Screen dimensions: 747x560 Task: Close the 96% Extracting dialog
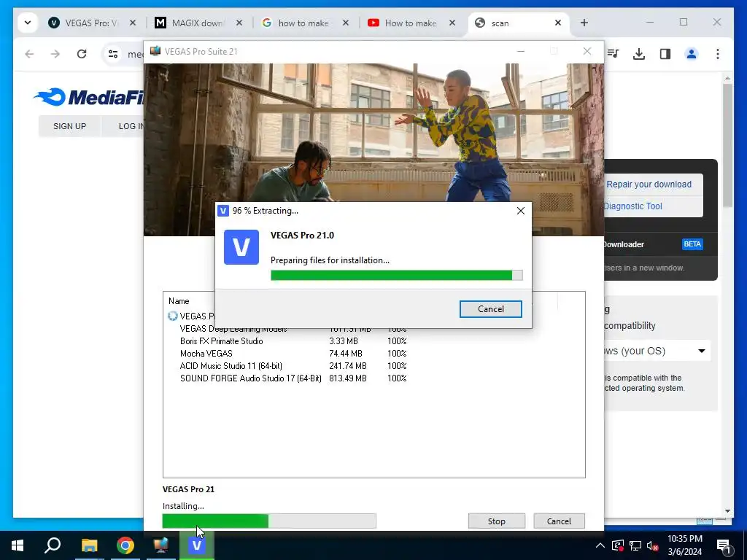(x=521, y=211)
